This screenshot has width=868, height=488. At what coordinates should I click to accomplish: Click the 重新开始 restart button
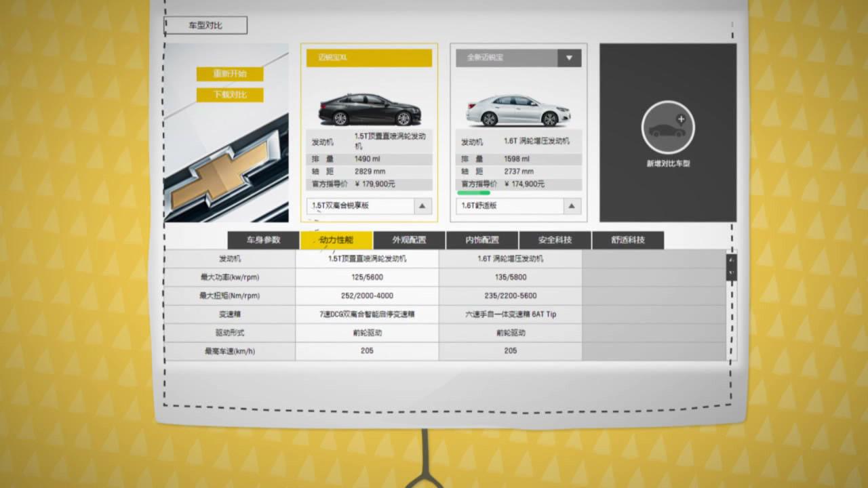tap(230, 74)
